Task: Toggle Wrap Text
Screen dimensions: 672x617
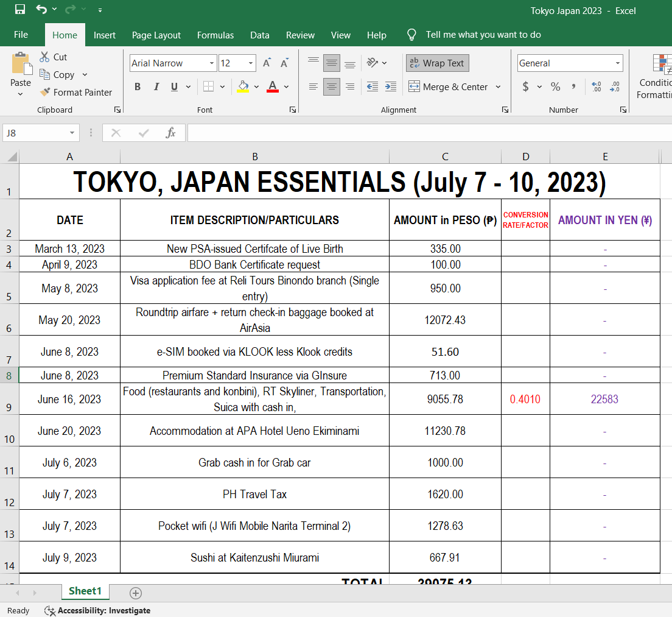Action: coord(438,63)
